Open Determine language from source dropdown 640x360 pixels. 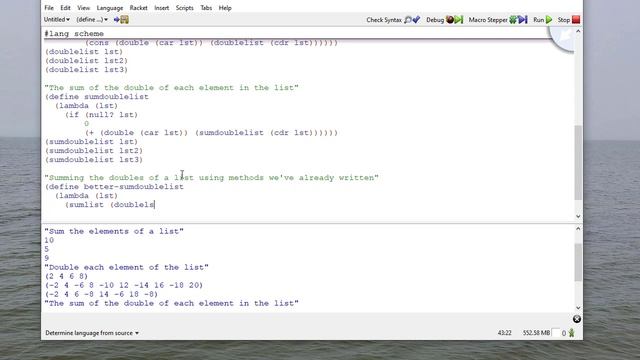[x=92, y=333]
